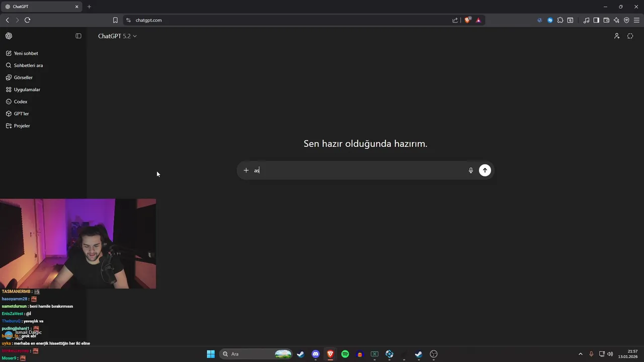Image resolution: width=644 pixels, height=362 pixels.
Task: Open the Brave VPN shield icon
Action: click(x=626, y=20)
